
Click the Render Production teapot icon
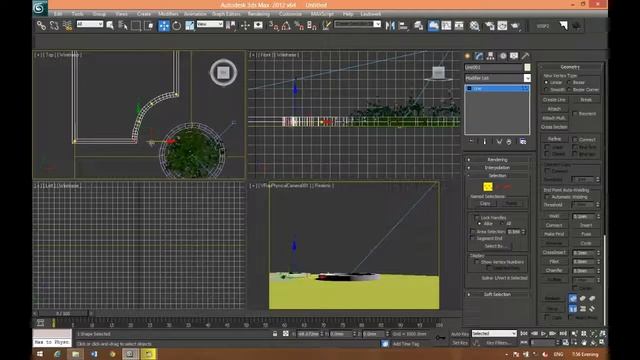click(515, 25)
